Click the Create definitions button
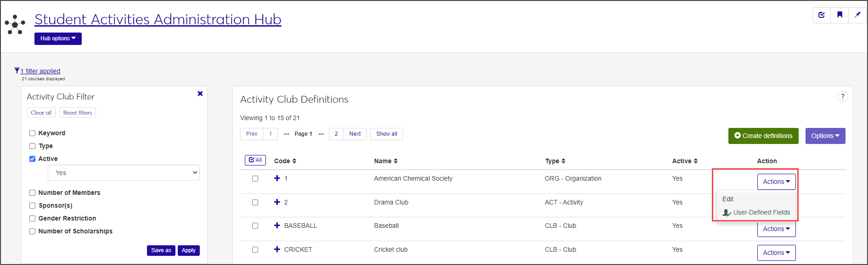868x265 pixels. tap(763, 136)
